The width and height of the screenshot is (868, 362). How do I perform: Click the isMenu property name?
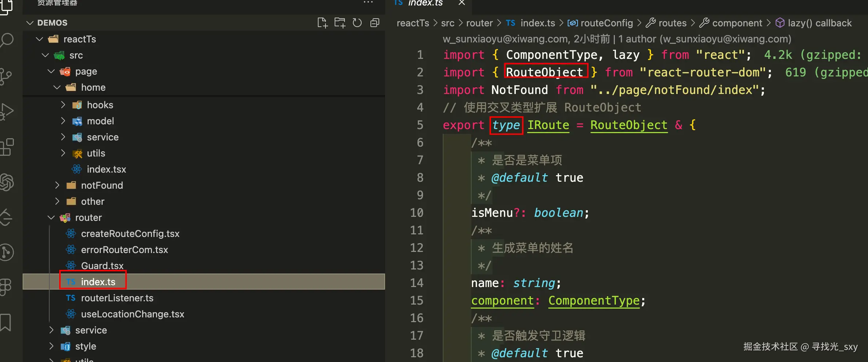click(492, 213)
